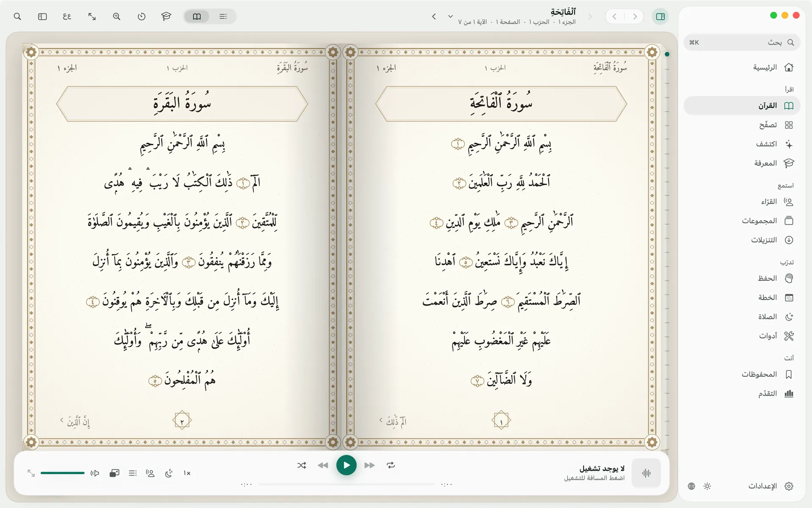Open المعرفة in the sidebar
Screen dimensions: 812x508
point(742,163)
